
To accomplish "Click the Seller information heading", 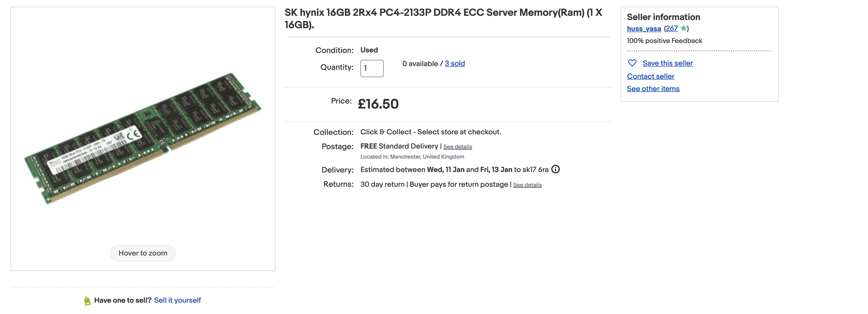I will tap(663, 17).
